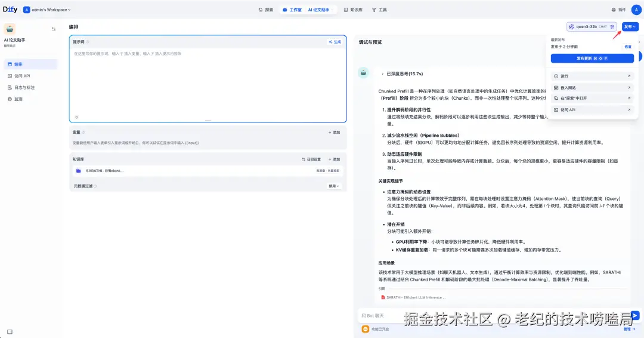The image size is (644, 338).
Task: Open the 禁用 metadata filter dropdown
Action: point(334,186)
